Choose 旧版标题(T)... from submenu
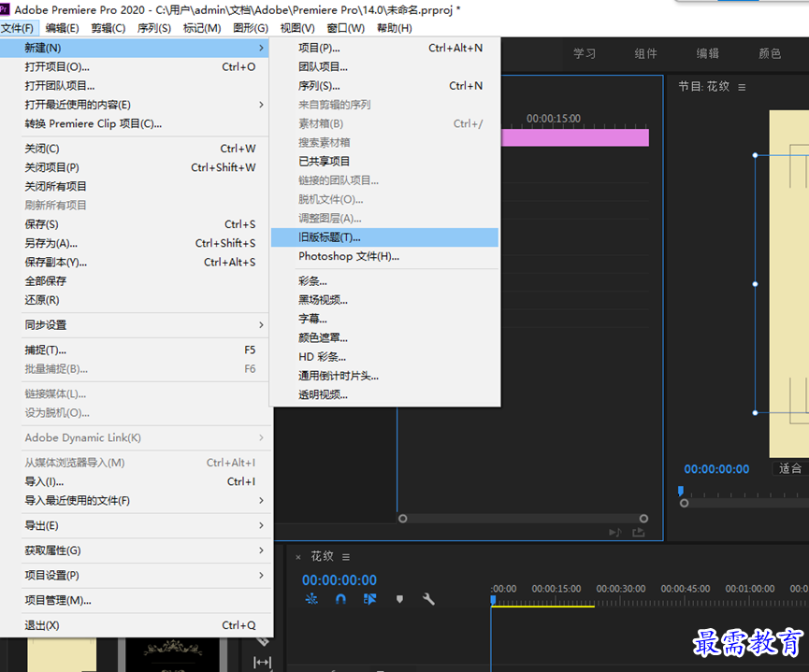The image size is (809, 672). point(385,237)
